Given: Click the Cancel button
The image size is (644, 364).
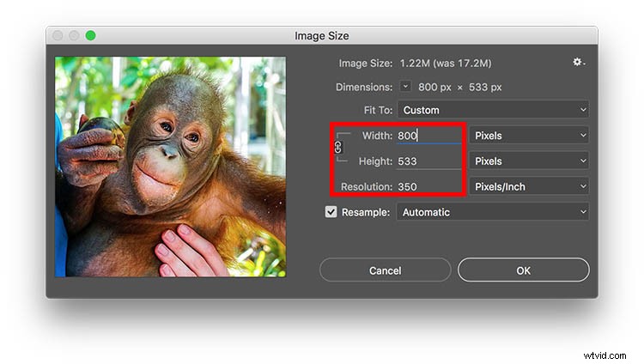Looking at the screenshot, I should [x=385, y=270].
